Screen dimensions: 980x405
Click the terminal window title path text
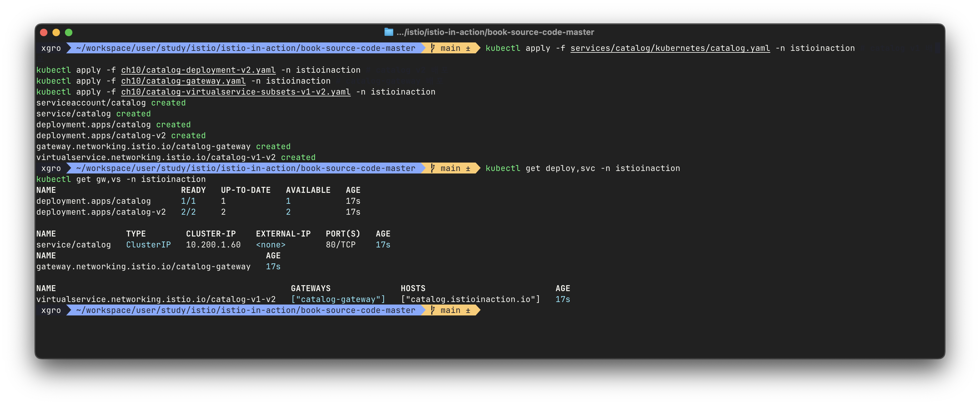coord(495,32)
